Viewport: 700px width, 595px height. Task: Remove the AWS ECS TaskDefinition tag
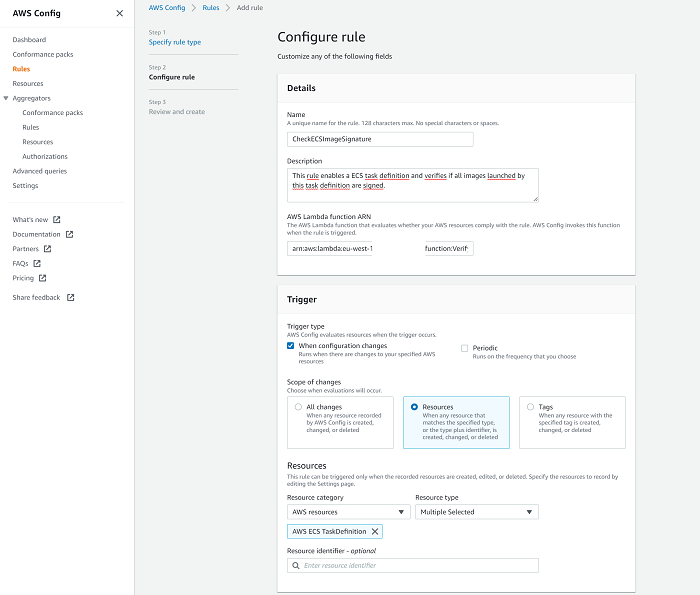coord(375,531)
